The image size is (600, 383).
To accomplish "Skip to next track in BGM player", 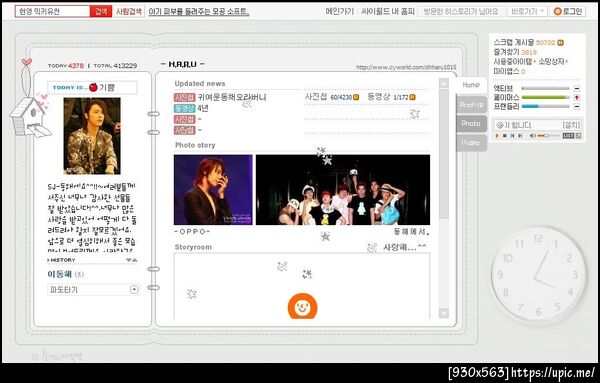I will (520, 135).
